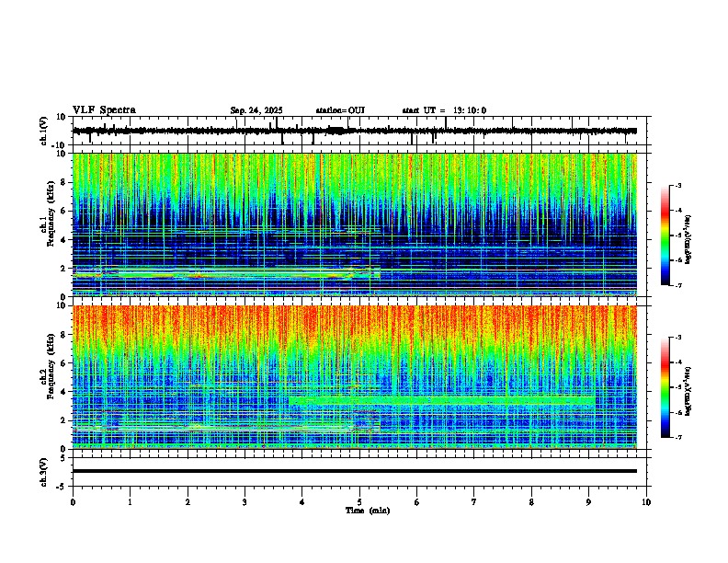The width and height of the screenshot is (728, 563).
Task: Click the "-3" label on ch.2 color bar
Action: tap(678, 338)
